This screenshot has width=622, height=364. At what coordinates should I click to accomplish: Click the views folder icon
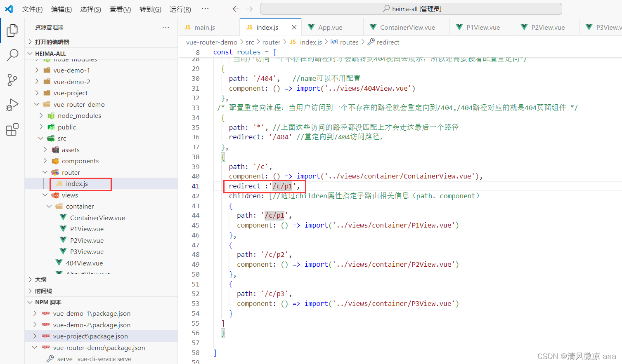click(x=55, y=195)
